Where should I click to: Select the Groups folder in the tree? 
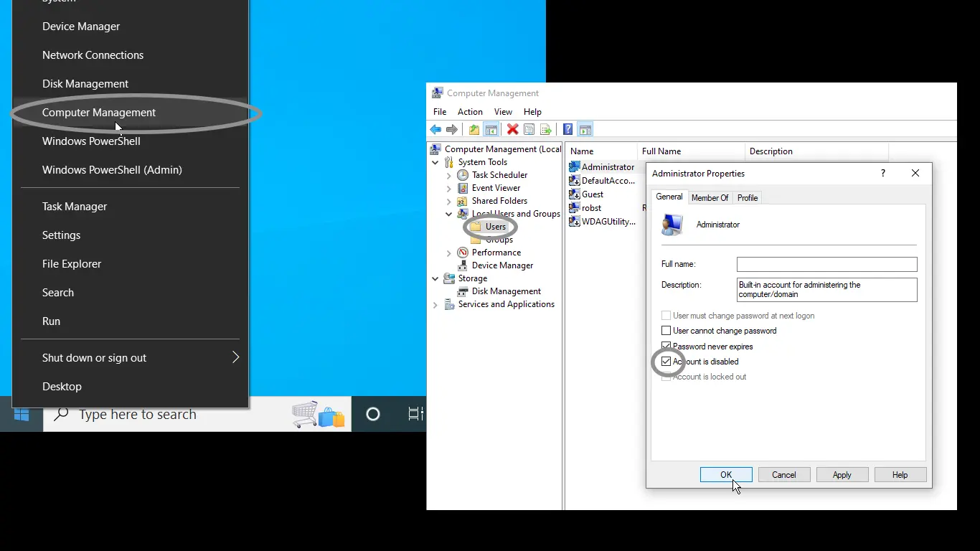click(492, 240)
